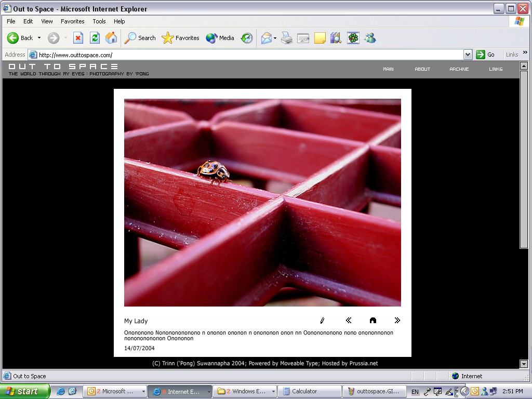Image resolution: width=532 pixels, height=399 pixels.
Task: Go to previous photo with double-left arrows
Action: 349,321
